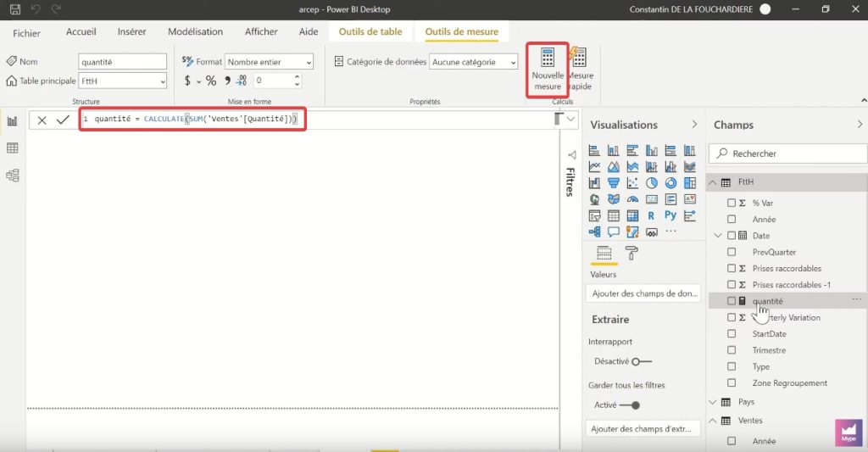Undo the last action in title bar

point(36,8)
